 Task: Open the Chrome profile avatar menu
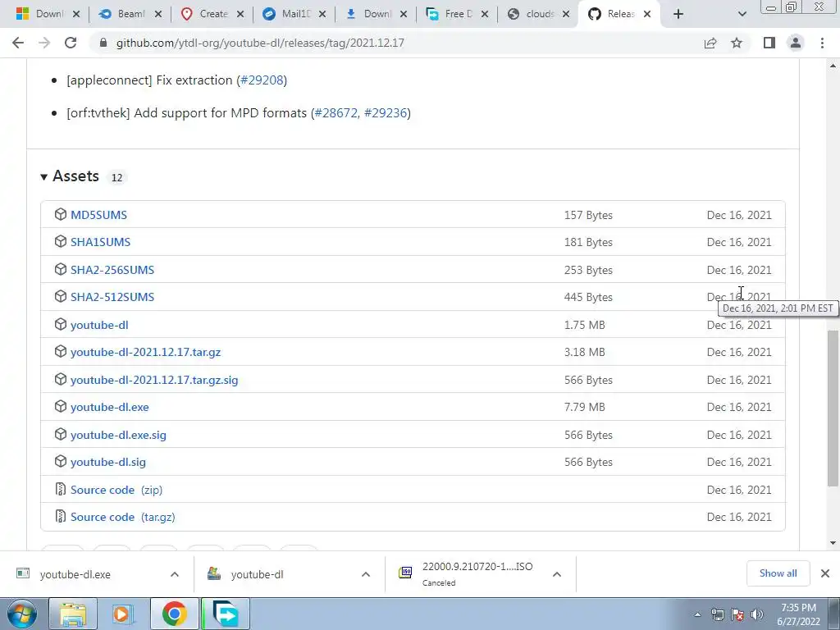tap(796, 43)
